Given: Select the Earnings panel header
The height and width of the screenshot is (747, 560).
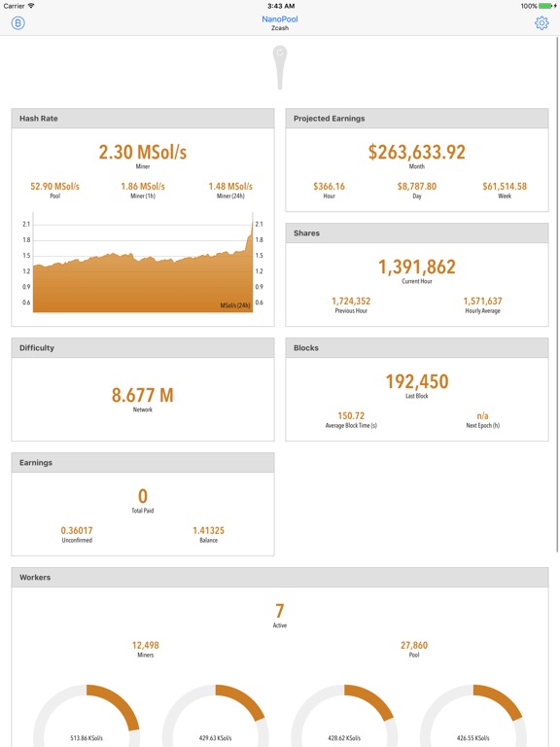Looking at the screenshot, I should 143,463.
